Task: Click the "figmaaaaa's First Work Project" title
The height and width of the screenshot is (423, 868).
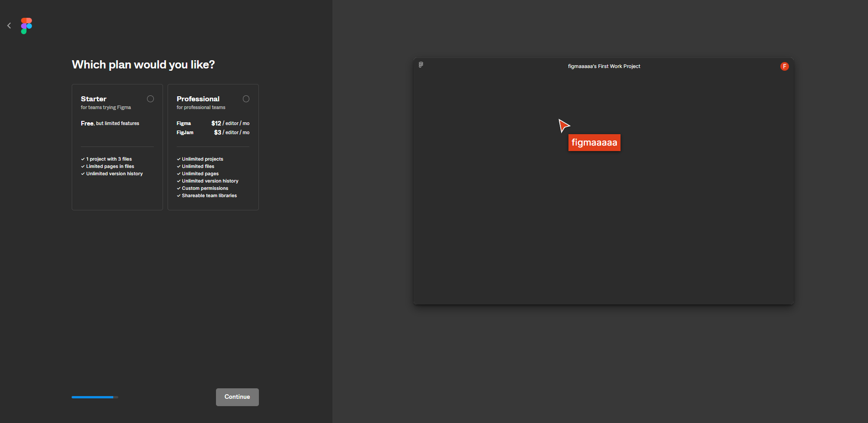Action: click(x=604, y=66)
